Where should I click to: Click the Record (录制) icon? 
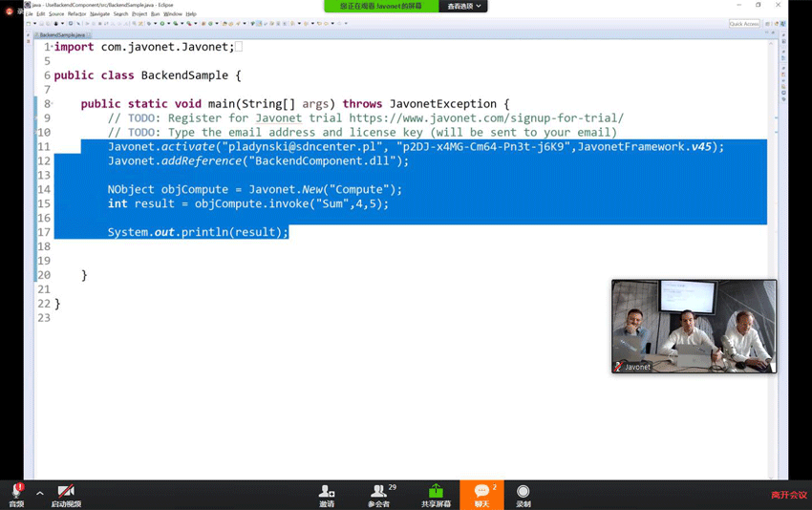[524, 491]
